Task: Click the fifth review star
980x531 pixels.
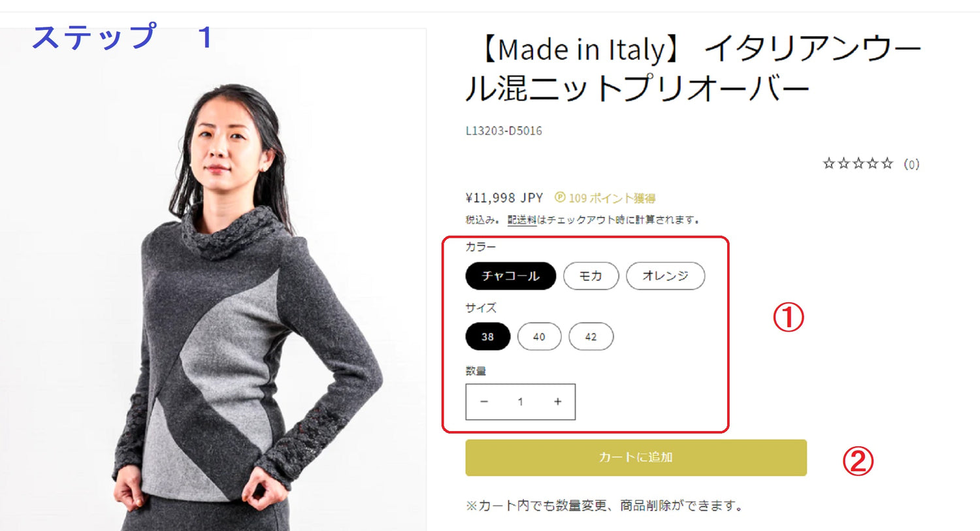Action: [x=887, y=163]
